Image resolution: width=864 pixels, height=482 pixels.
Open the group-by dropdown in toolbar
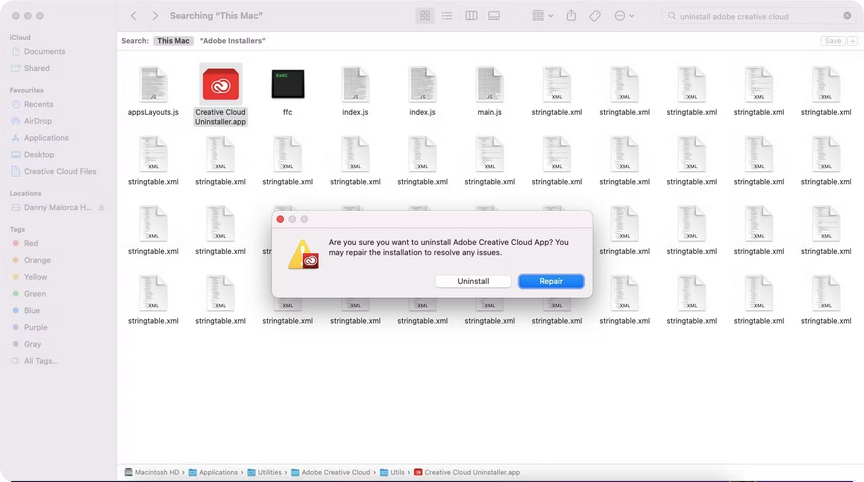click(543, 16)
